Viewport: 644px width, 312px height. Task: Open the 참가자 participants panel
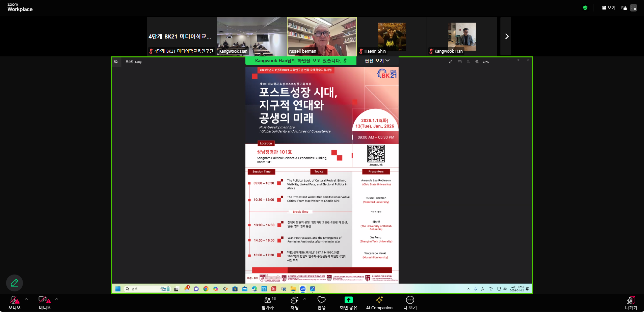point(268,303)
